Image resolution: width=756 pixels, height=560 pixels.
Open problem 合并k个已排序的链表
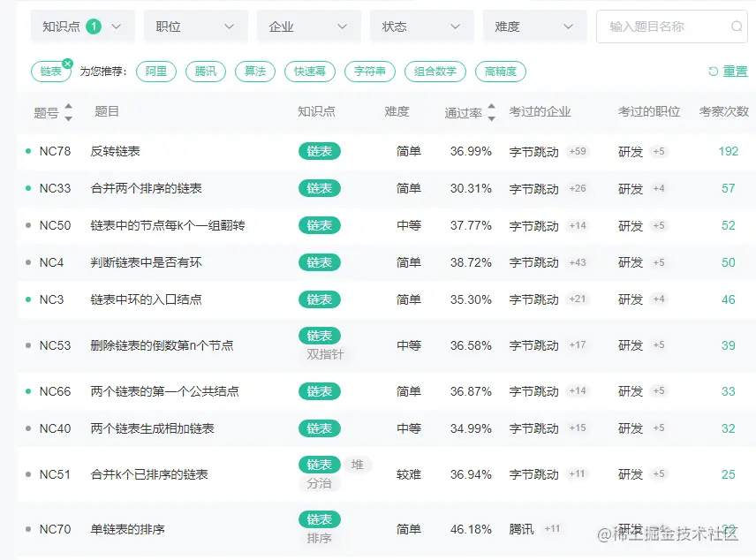(149, 474)
